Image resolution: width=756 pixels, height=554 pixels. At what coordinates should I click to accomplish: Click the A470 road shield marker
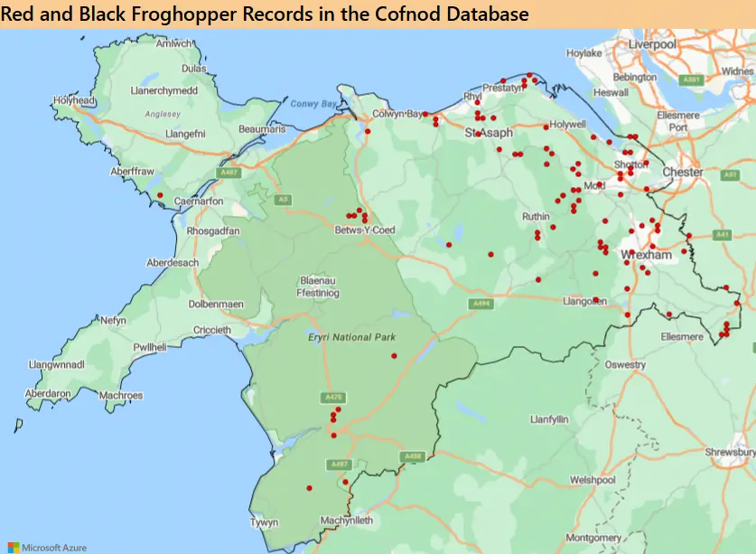tap(331, 398)
